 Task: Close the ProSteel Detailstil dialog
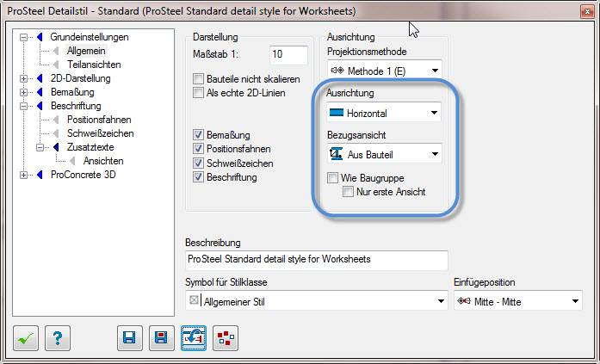[x=586, y=11]
